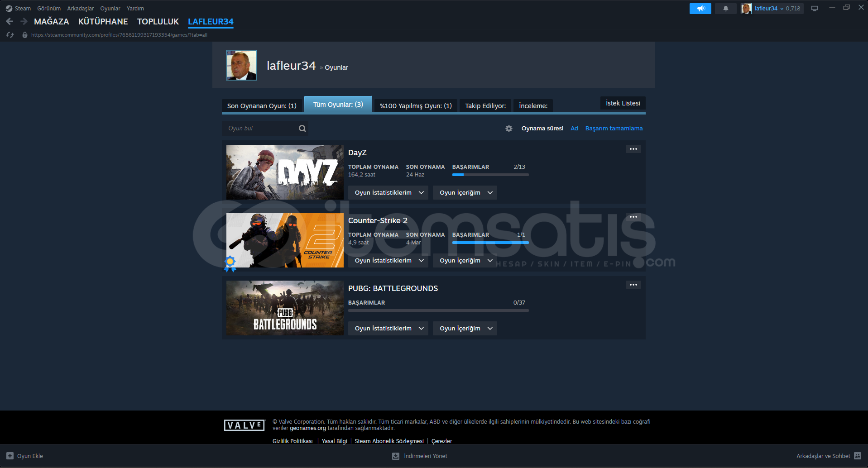Open the Görünüm menu
Viewport: 868px width, 468px height.
tap(49, 9)
